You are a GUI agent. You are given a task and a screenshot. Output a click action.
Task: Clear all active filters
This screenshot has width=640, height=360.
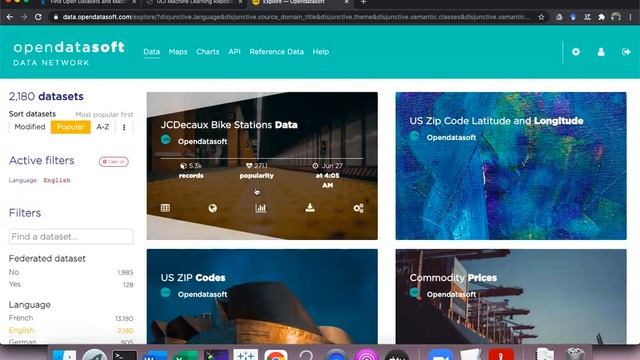113,162
